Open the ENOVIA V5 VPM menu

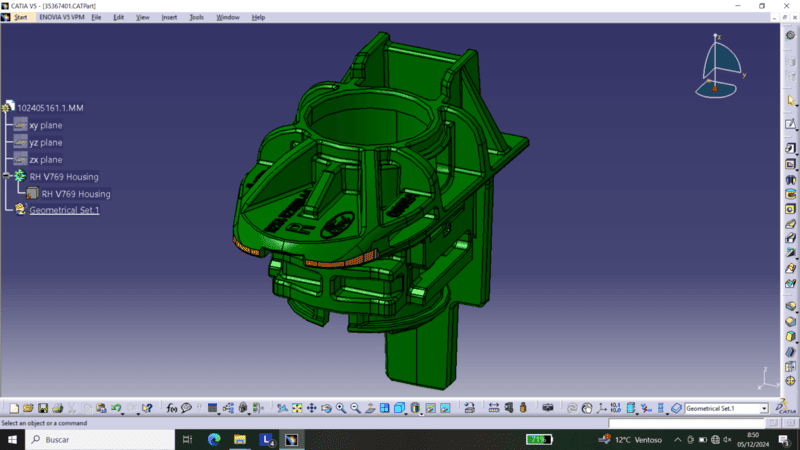click(x=62, y=17)
